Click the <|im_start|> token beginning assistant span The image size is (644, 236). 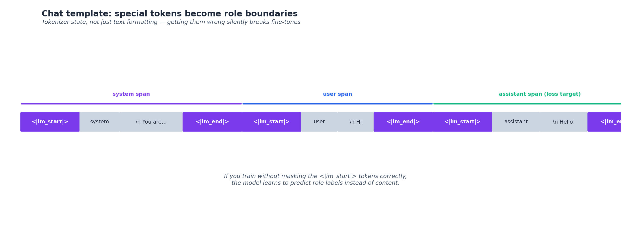(463, 122)
